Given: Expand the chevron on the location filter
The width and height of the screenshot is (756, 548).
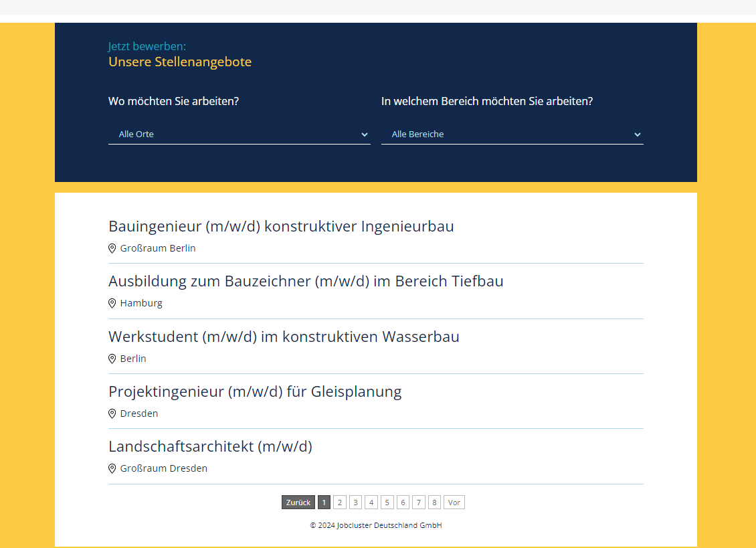Looking at the screenshot, I should 364,134.
